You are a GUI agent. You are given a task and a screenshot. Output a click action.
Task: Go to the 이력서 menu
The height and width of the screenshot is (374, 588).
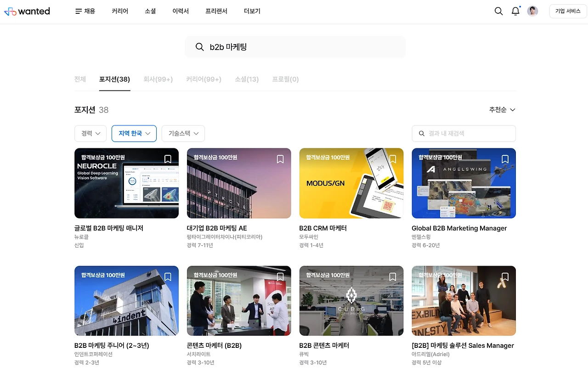(181, 11)
